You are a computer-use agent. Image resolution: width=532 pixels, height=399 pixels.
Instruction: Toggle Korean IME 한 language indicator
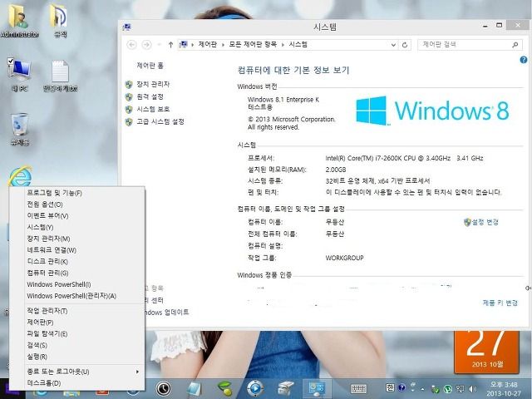tap(390, 387)
